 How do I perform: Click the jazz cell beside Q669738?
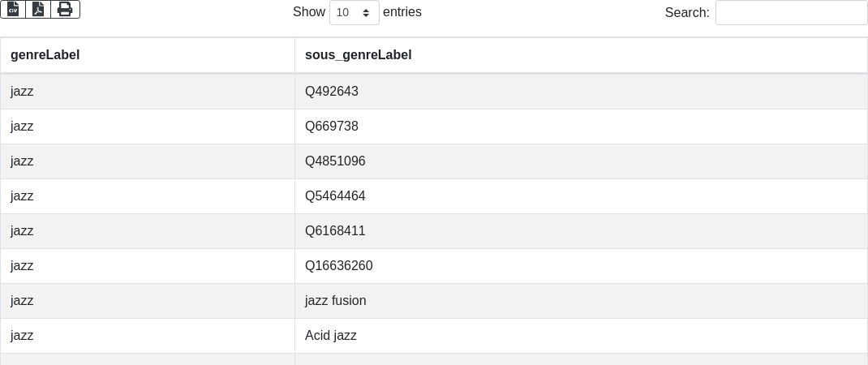pyautogui.click(x=22, y=127)
